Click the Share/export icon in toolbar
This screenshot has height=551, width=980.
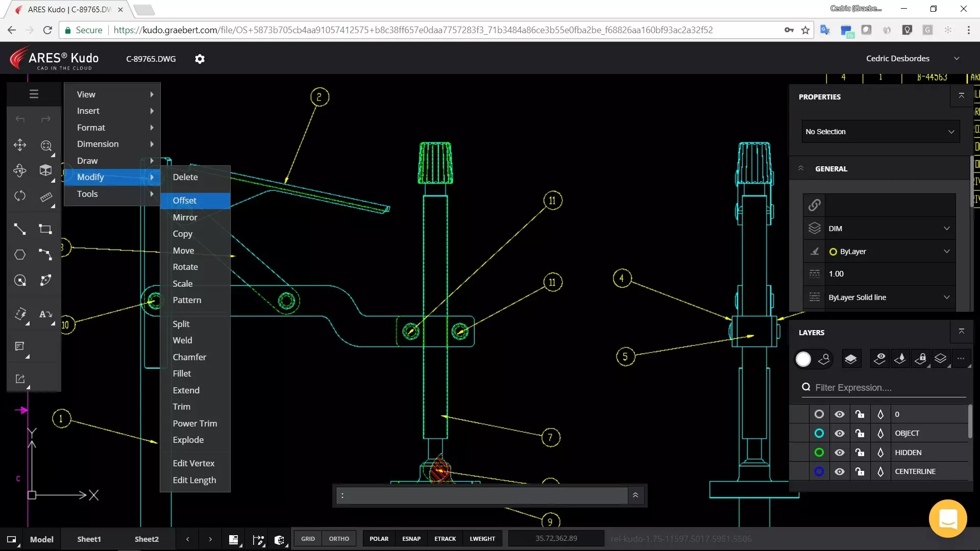click(20, 379)
